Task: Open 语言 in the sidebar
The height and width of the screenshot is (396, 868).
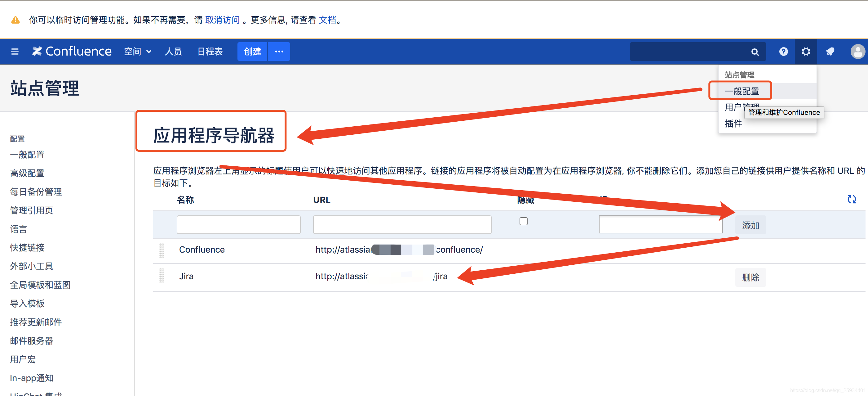Action: pos(19,229)
